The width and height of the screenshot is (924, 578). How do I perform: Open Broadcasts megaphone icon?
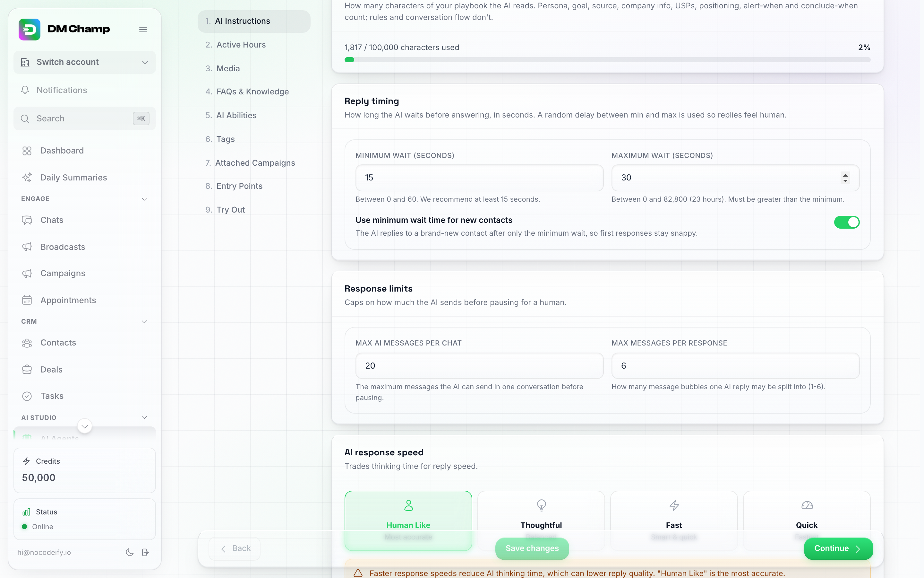(x=27, y=247)
